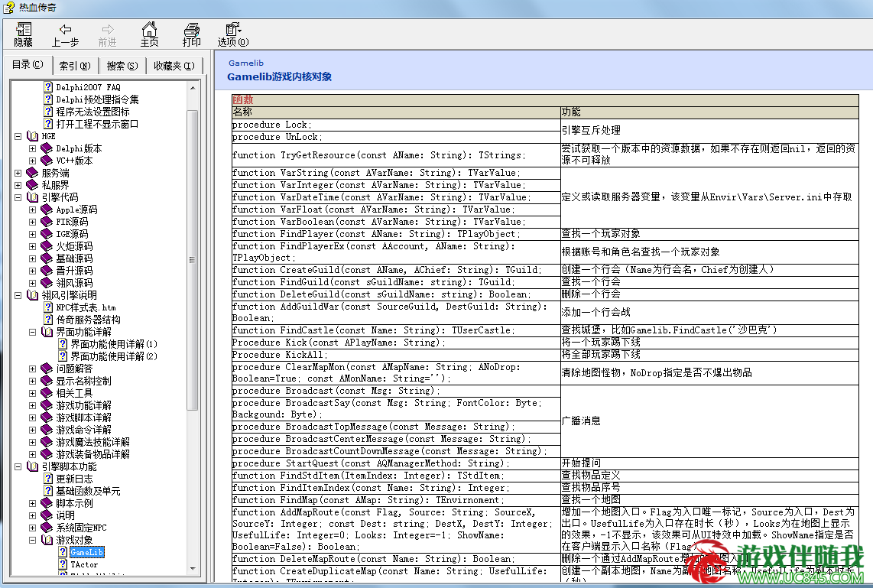Expand the 服务端 tree node
The height and width of the screenshot is (588, 873).
click(x=18, y=173)
